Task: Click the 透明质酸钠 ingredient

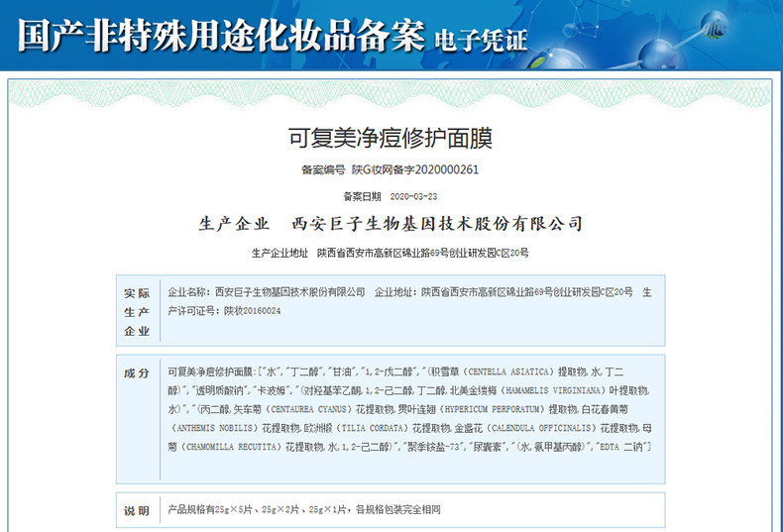Action: [x=219, y=390]
